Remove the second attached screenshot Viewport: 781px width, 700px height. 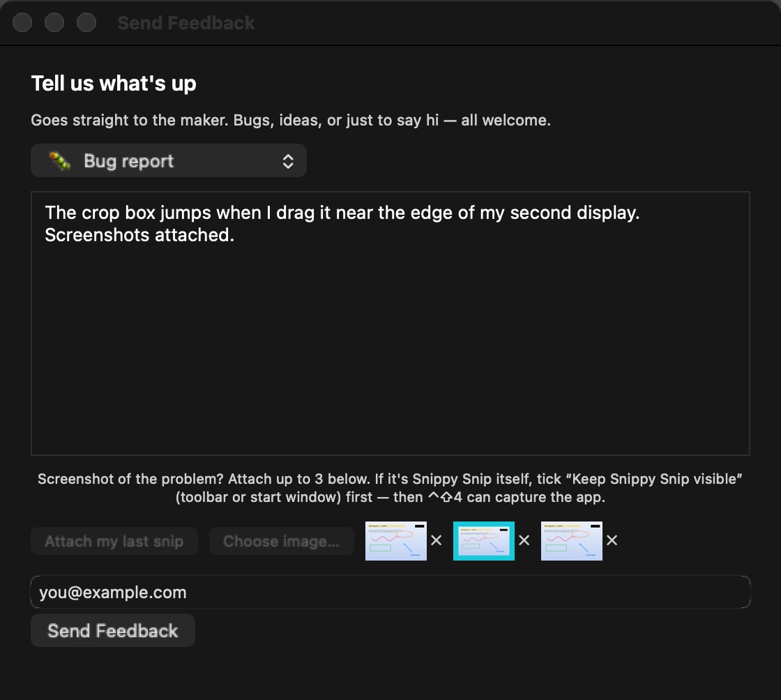coord(524,540)
